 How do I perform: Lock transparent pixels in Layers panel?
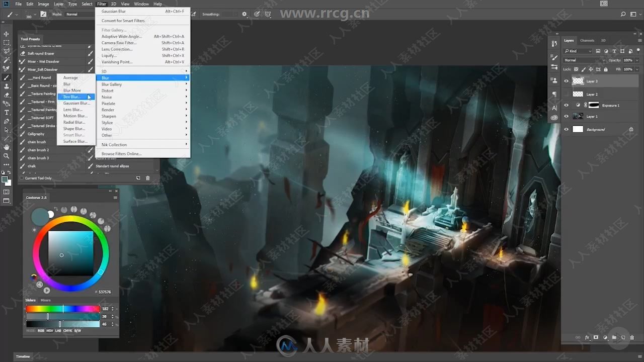click(577, 69)
